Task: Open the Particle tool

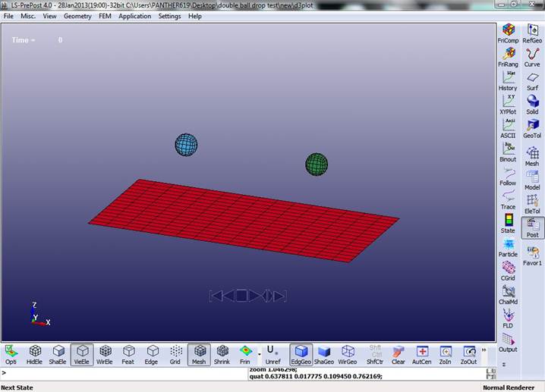Action: pyautogui.click(x=508, y=247)
